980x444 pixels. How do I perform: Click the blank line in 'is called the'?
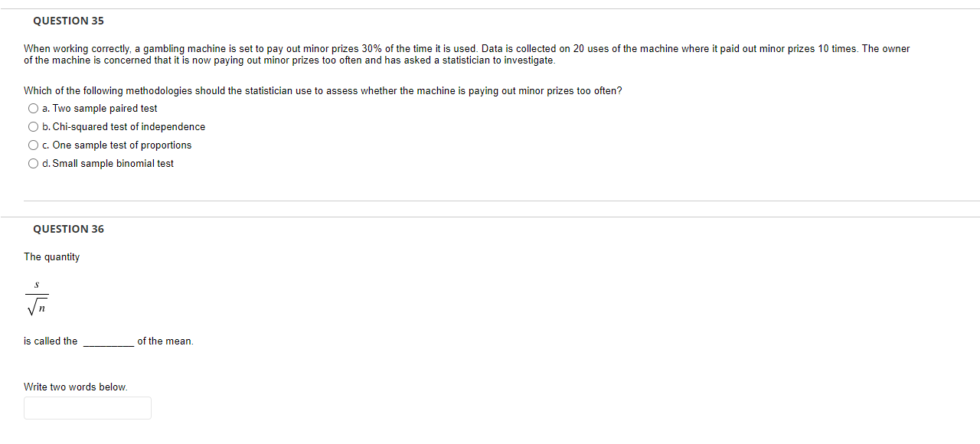[x=109, y=341]
